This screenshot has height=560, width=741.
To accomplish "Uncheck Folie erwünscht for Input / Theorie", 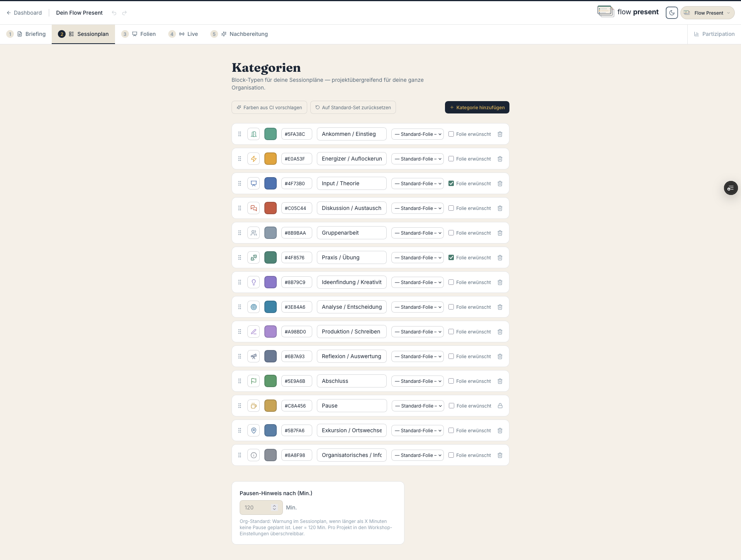I will (451, 183).
